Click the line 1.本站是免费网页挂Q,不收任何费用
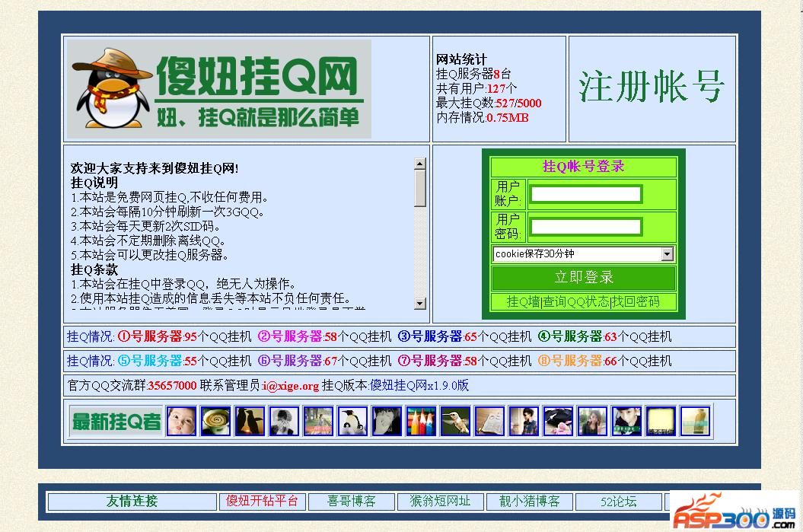803x532 pixels. (x=170, y=197)
